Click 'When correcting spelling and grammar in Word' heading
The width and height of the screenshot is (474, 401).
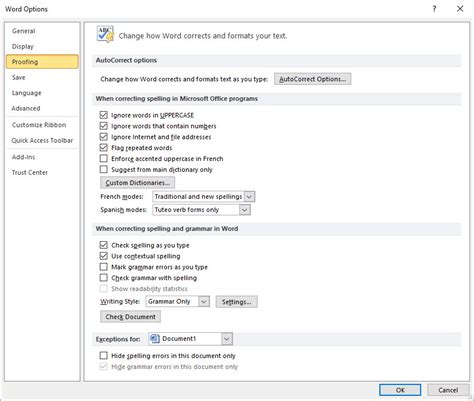167,229
